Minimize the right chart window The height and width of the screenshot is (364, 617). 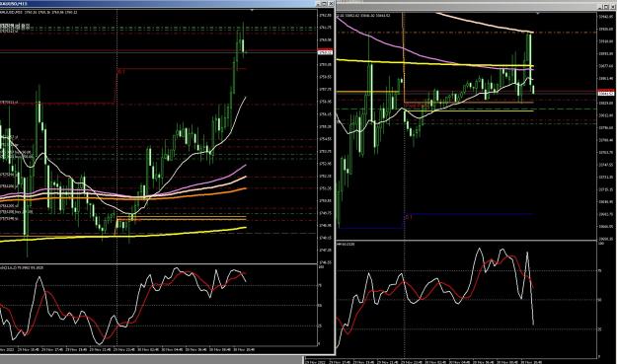click(x=600, y=7)
